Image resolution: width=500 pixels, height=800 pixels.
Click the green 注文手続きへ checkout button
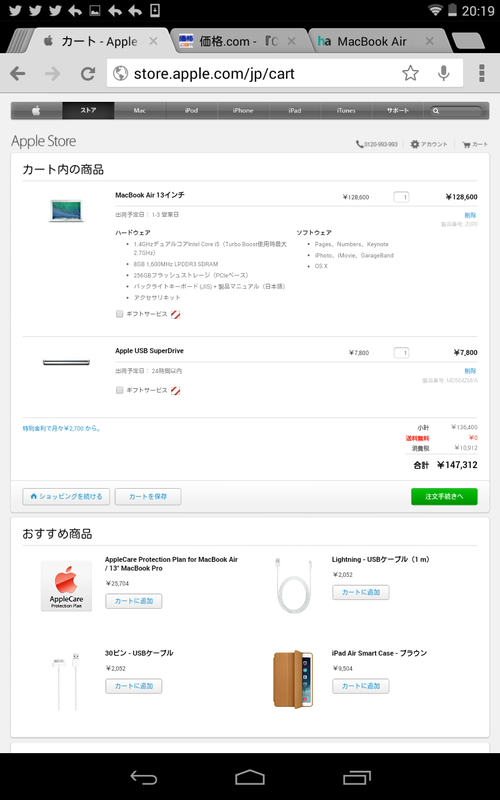444,496
